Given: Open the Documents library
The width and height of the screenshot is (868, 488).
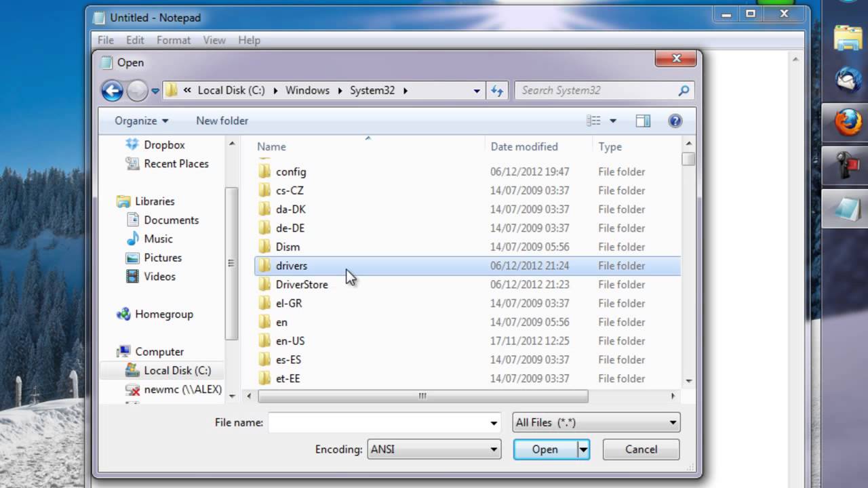Looking at the screenshot, I should [162, 220].
